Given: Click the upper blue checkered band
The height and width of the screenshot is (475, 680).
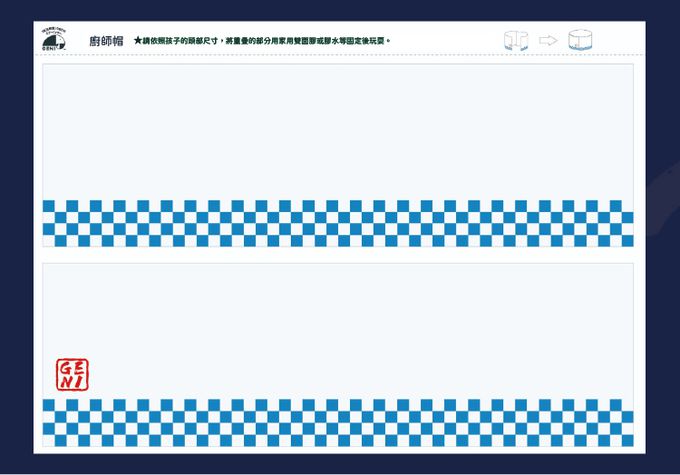Looking at the screenshot, I should [338, 223].
